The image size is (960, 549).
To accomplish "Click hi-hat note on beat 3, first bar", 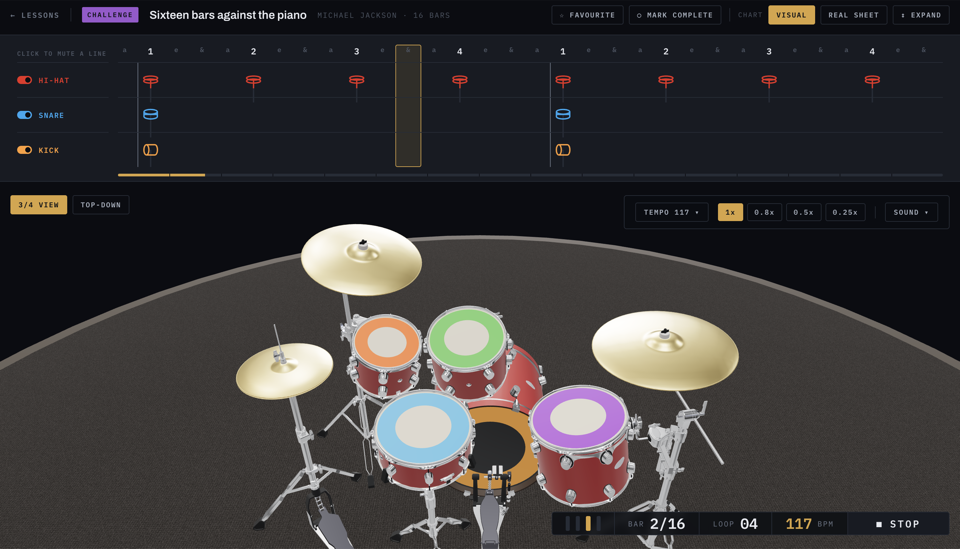I will coord(356,80).
